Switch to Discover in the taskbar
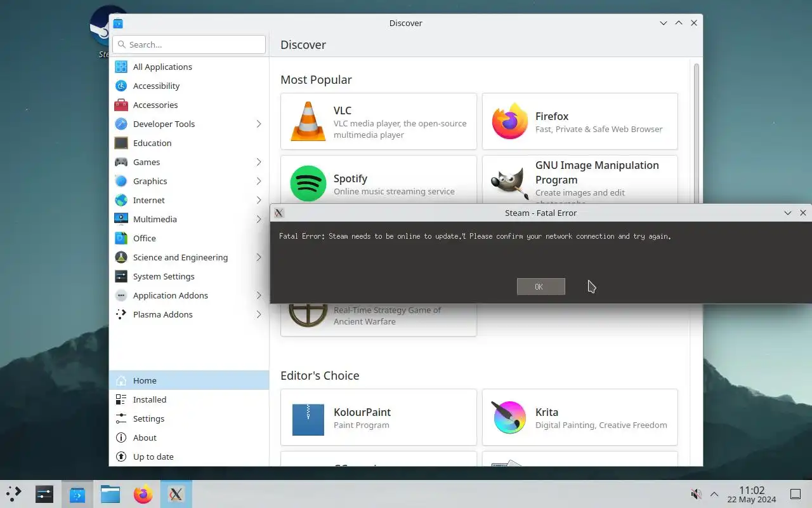Image resolution: width=812 pixels, height=508 pixels. [77, 493]
